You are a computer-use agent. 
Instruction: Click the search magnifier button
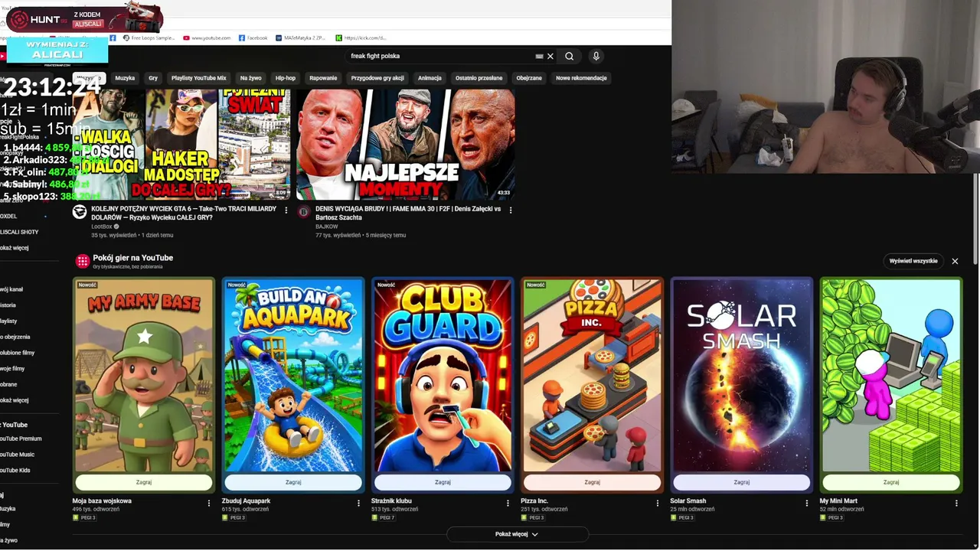[569, 56]
